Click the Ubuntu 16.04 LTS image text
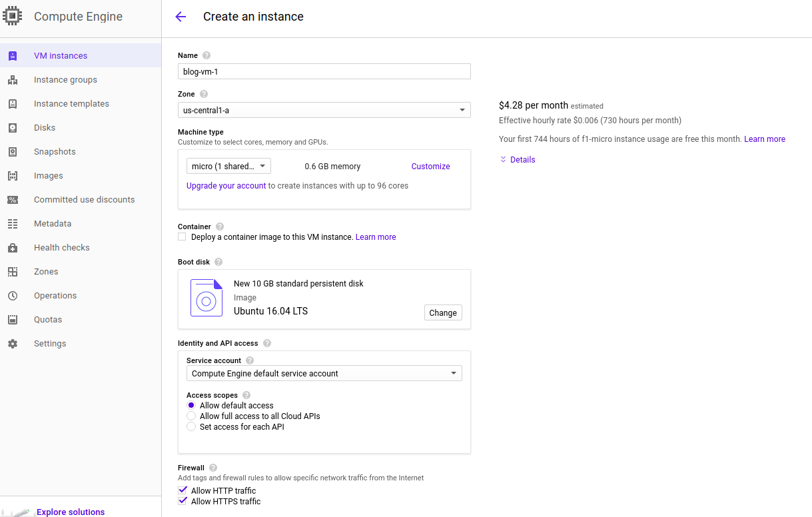The image size is (812, 517). [x=270, y=311]
